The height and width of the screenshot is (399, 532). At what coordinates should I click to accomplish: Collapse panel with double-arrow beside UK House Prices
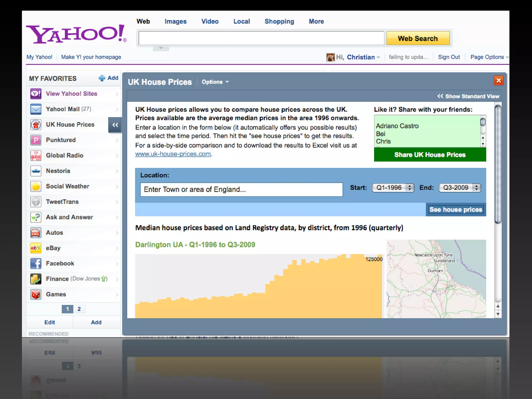tap(115, 125)
